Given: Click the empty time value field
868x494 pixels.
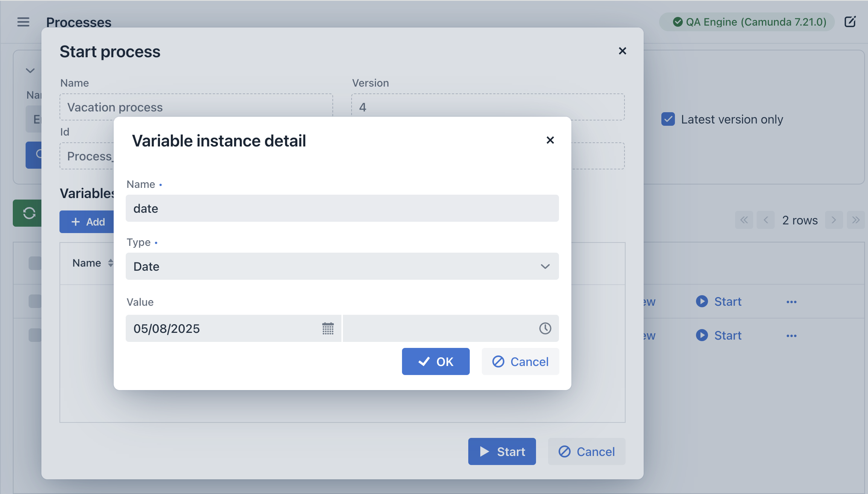Looking at the screenshot, I should point(451,328).
